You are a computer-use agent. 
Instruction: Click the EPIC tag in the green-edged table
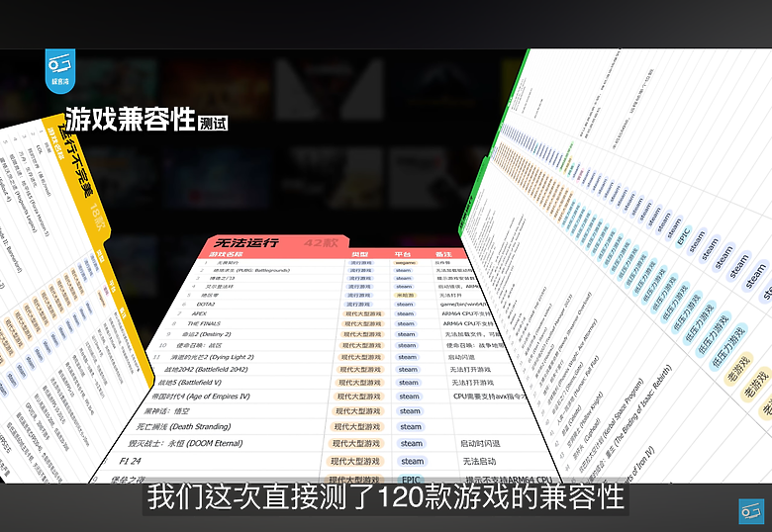pos(684,235)
